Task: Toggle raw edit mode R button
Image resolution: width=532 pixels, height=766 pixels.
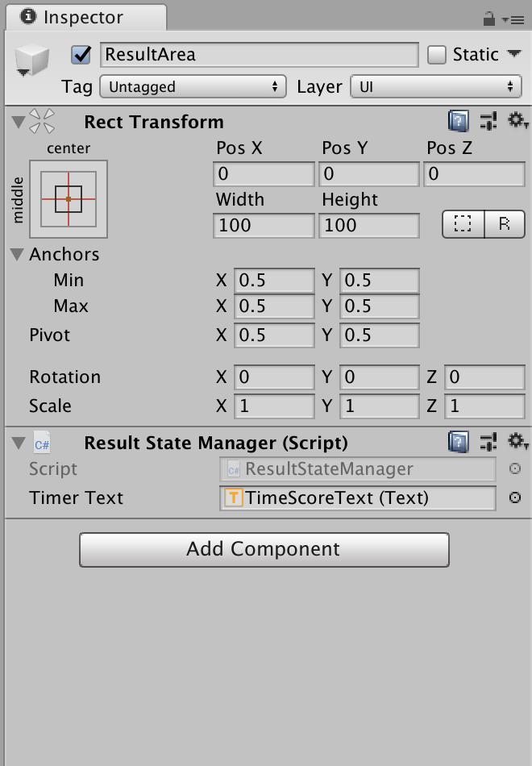Action: point(505,224)
